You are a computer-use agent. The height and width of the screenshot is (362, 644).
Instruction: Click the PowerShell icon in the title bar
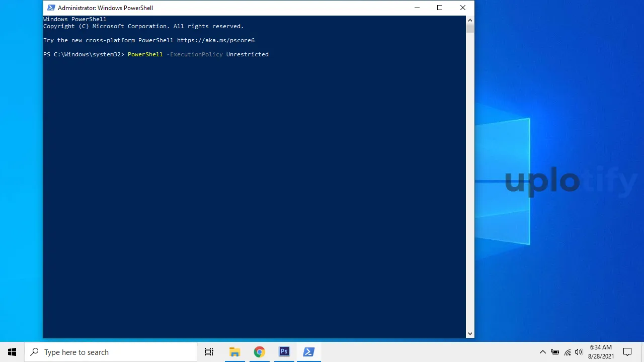51,8
